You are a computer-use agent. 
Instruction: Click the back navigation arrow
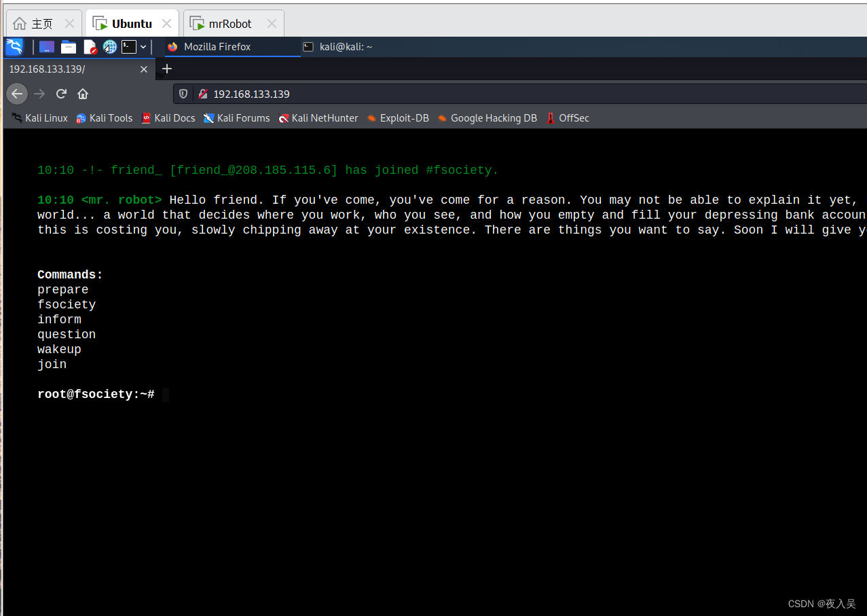click(16, 93)
